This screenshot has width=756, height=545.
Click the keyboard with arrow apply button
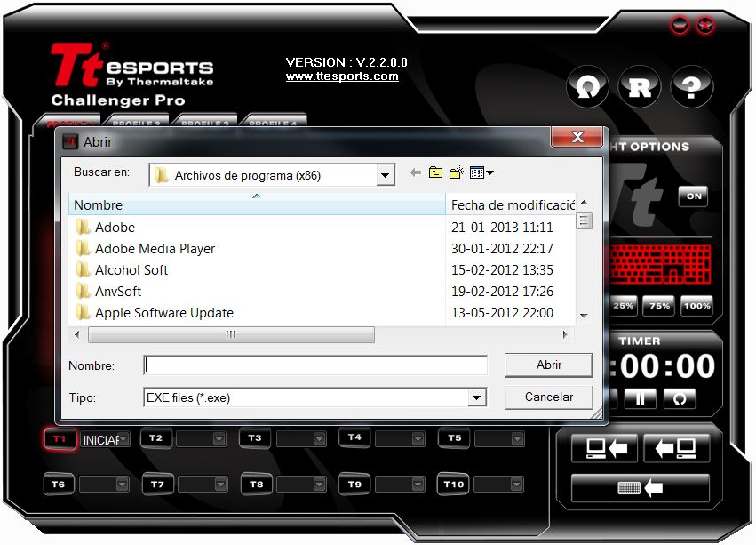tap(641, 488)
